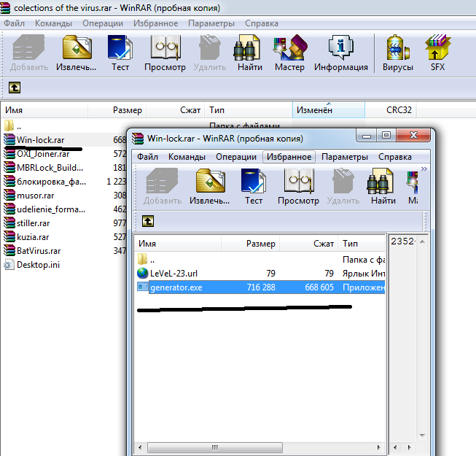
Task: Click Add (Добавить) in Win-lock.rar window
Action: pos(163,187)
